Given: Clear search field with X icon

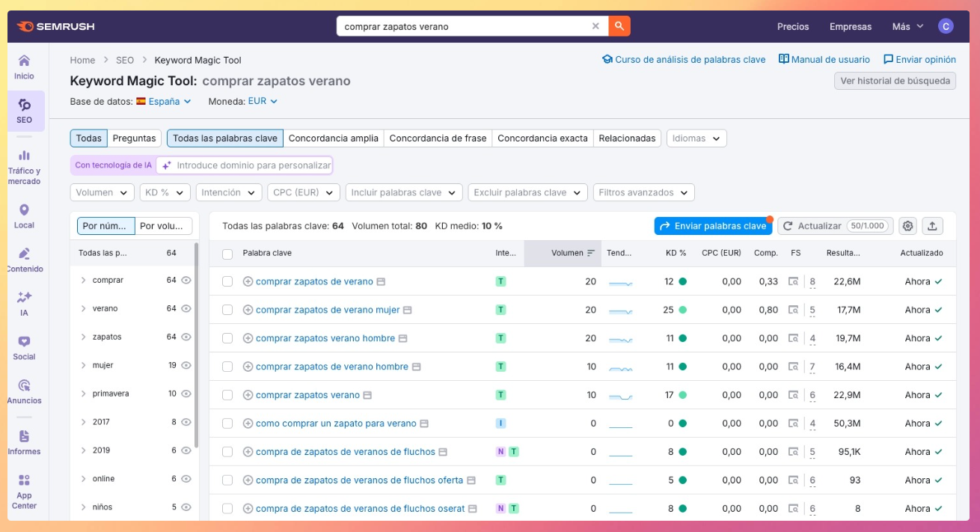Looking at the screenshot, I should pyautogui.click(x=595, y=26).
